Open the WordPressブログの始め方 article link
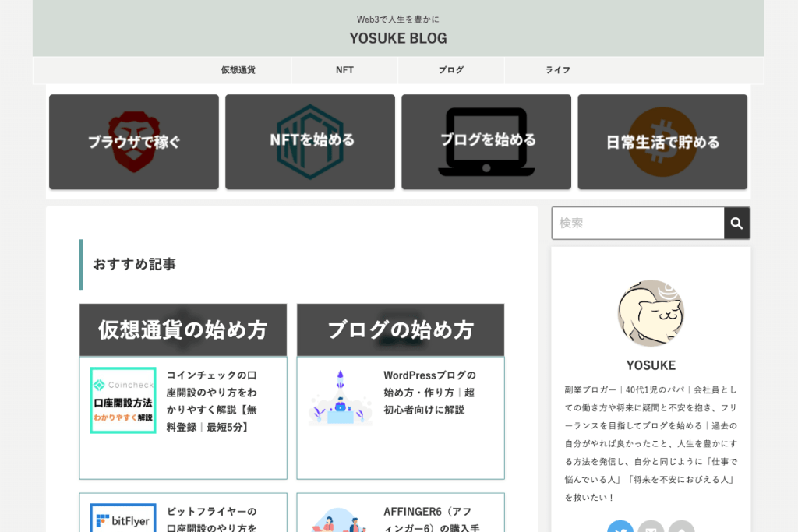Screen dimensions: 798x532 [429, 393]
